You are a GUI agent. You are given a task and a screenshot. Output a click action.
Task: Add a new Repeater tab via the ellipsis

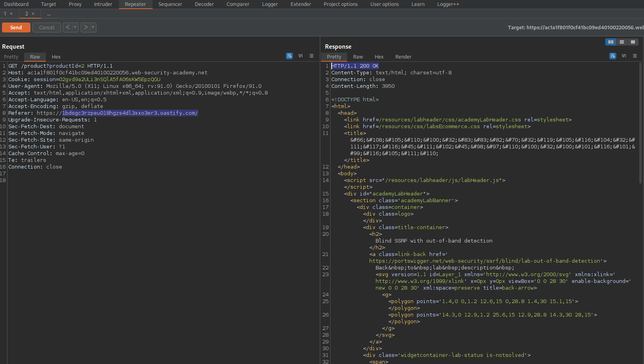(49, 14)
